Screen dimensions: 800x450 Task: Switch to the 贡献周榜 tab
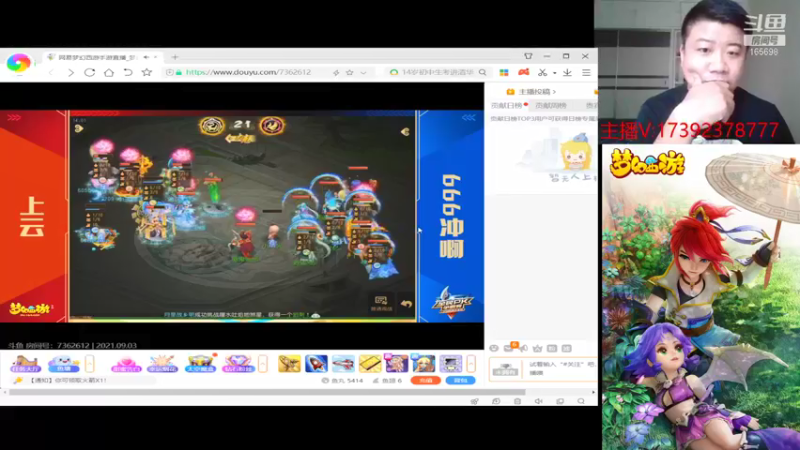pyautogui.click(x=551, y=106)
